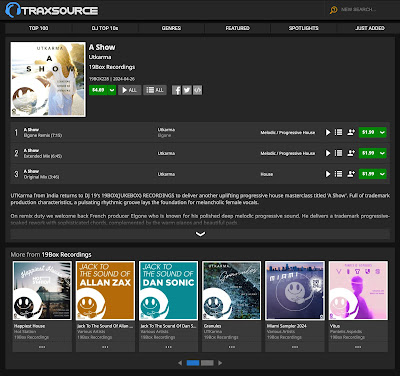The height and width of the screenshot is (376, 400).
Task: Open format dropdown on Elgone Remix price
Action: coord(382,132)
